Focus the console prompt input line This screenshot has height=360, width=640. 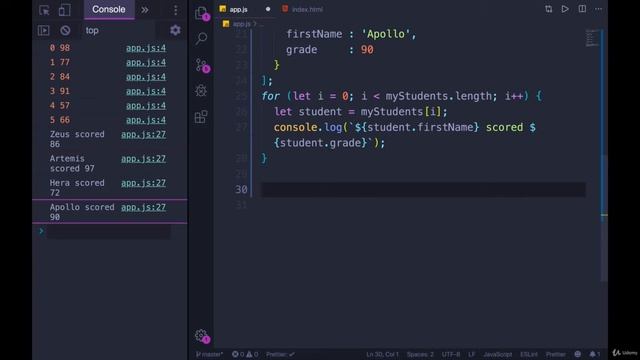108,231
